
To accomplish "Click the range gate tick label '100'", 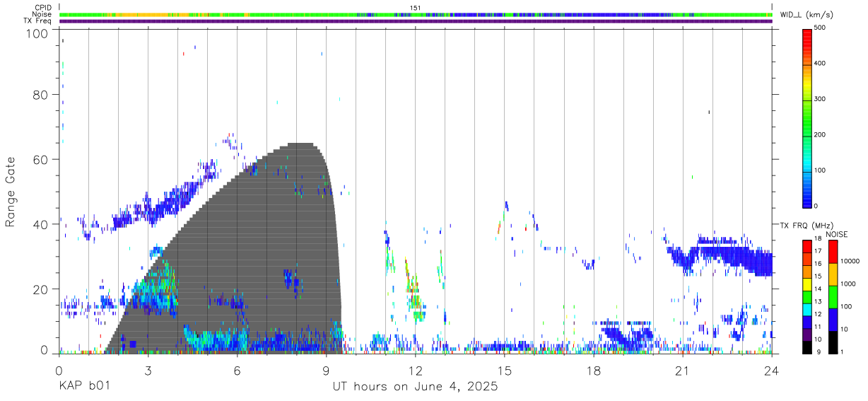I will pyautogui.click(x=37, y=33).
